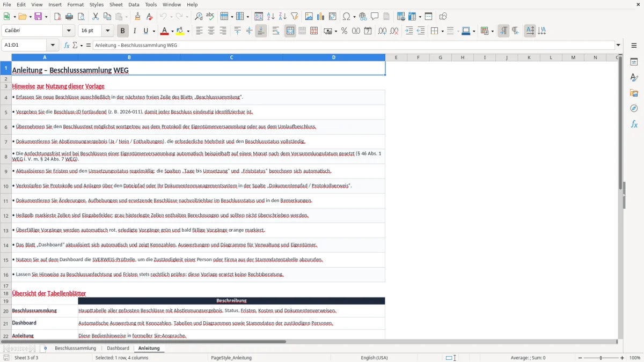Expand the formula bar arrow
Screen dimensions: 644x362
tap(618, 46)
